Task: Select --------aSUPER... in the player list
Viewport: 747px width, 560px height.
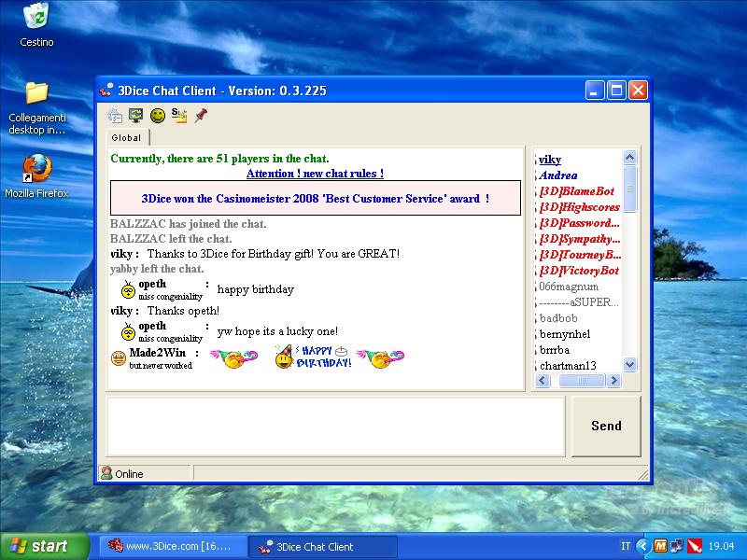Action: (x=579, y=302)
